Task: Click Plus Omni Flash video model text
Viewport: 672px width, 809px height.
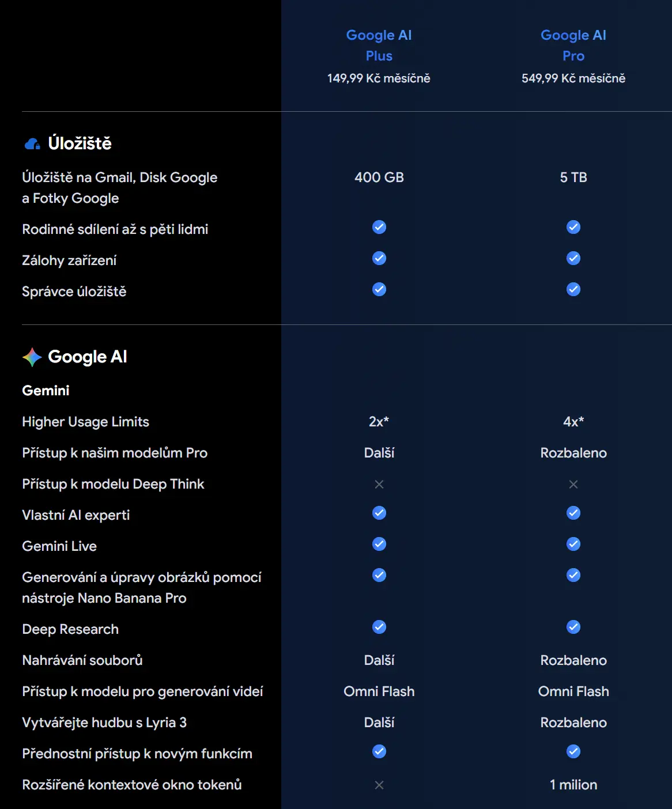Action: (379, 691)
